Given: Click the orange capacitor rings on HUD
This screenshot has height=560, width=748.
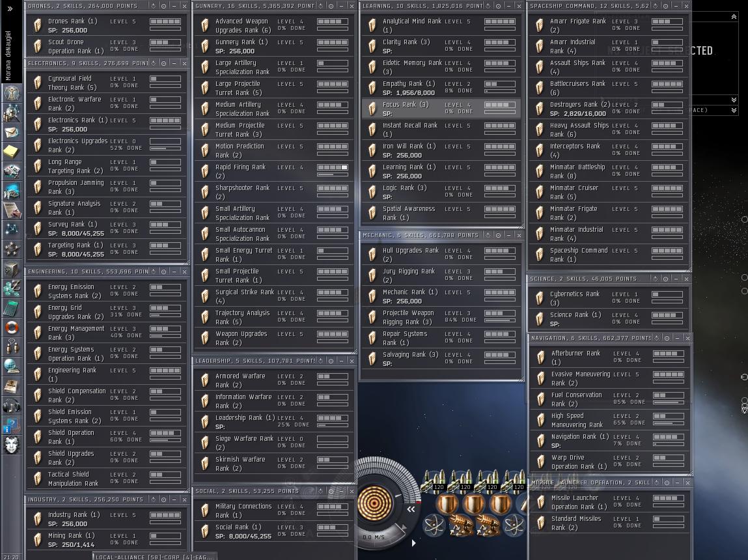Looking at the screenshot, I should [x=374, y=502].
